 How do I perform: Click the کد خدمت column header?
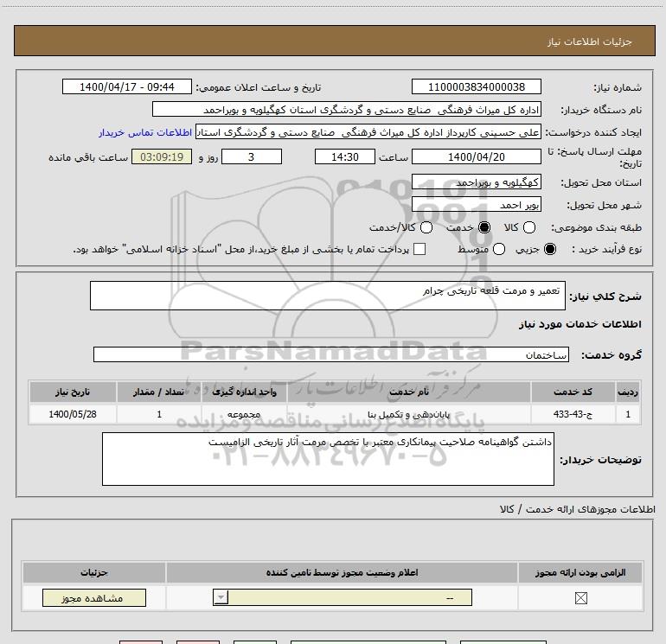click(x=573, y=392)
